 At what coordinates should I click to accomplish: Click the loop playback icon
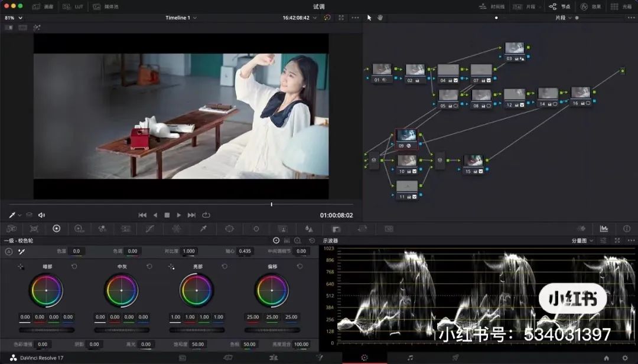(206, 215)
